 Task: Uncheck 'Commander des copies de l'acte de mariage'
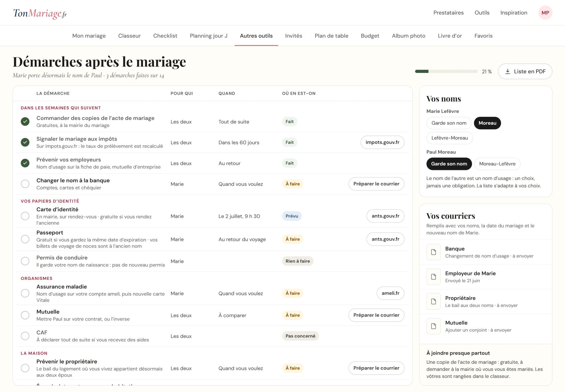(25, 121)
